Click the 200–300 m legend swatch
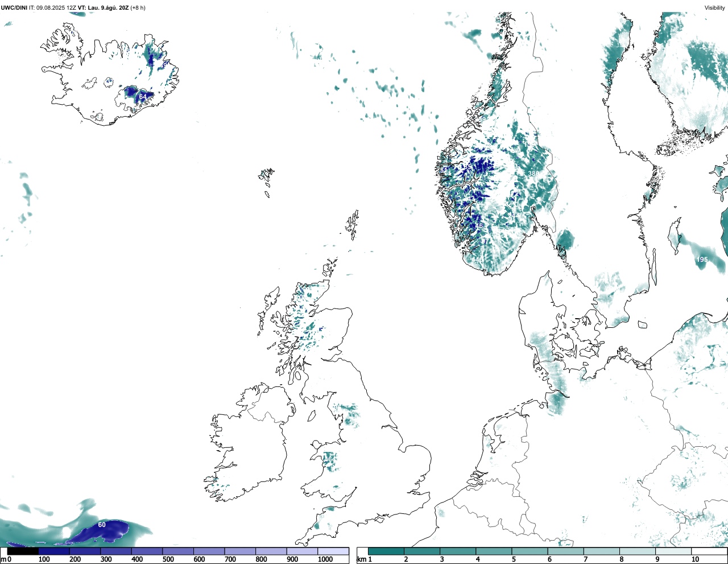Screen dimensions: 728x564 coord(85,551)
